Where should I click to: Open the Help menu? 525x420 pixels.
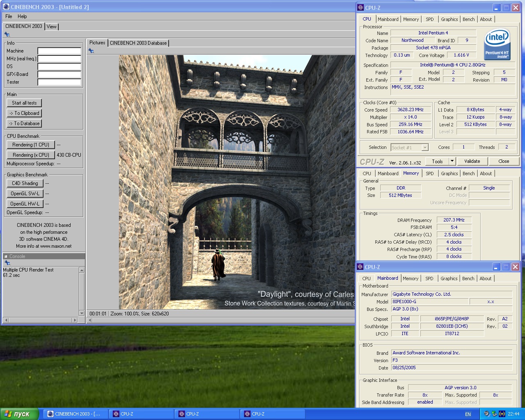click(x=22, y=16)
